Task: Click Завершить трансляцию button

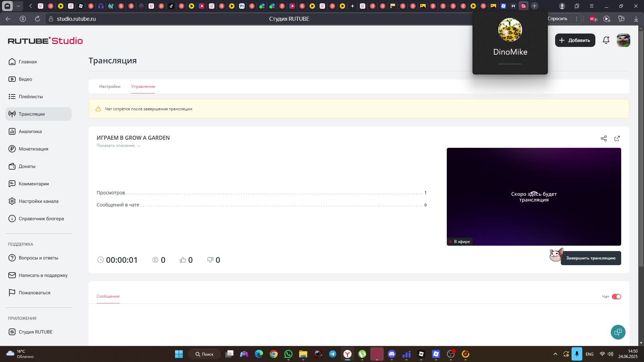Action: tap(591, 258)
